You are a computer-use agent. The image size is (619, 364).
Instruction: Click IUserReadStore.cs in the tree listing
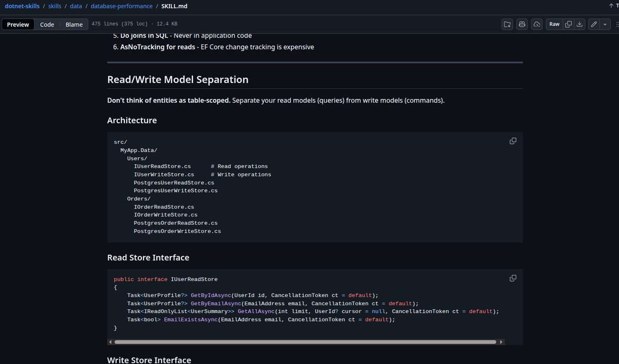click(x=162, y=167)
